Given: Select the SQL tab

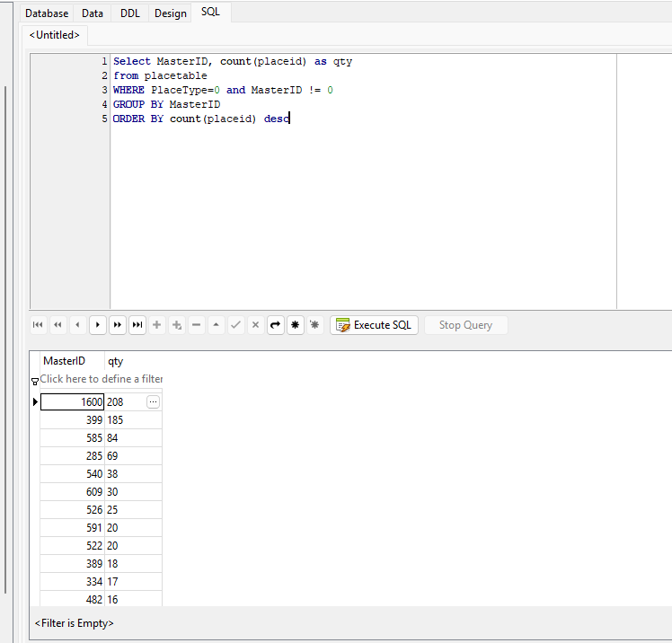Looking at the screenshot, I should pos(210,12).
